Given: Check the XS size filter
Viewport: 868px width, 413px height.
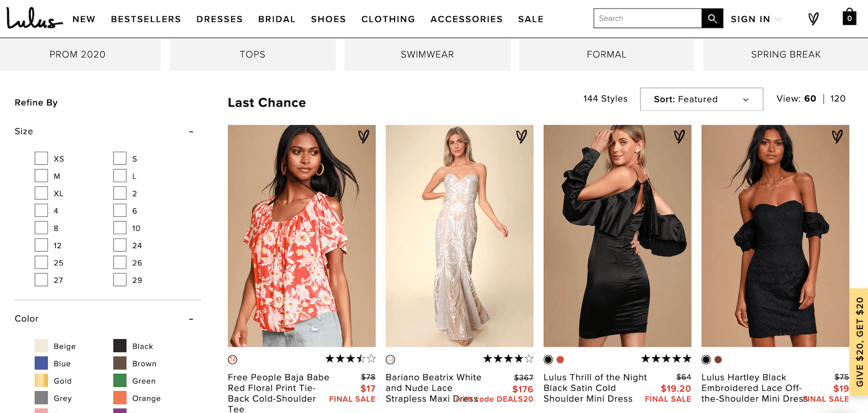Looking at the screenshot, I should point(41,159).
